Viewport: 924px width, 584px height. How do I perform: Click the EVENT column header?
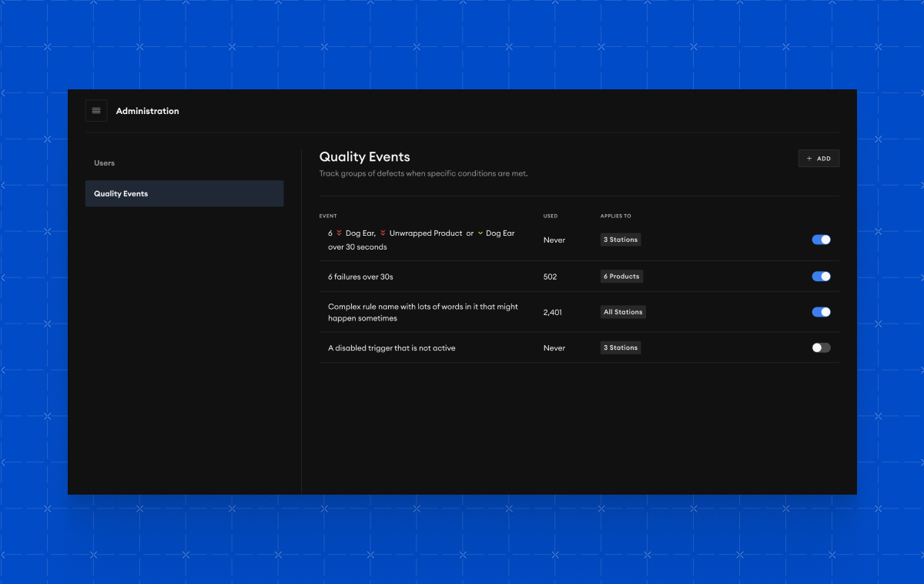(x=328, y=216)
